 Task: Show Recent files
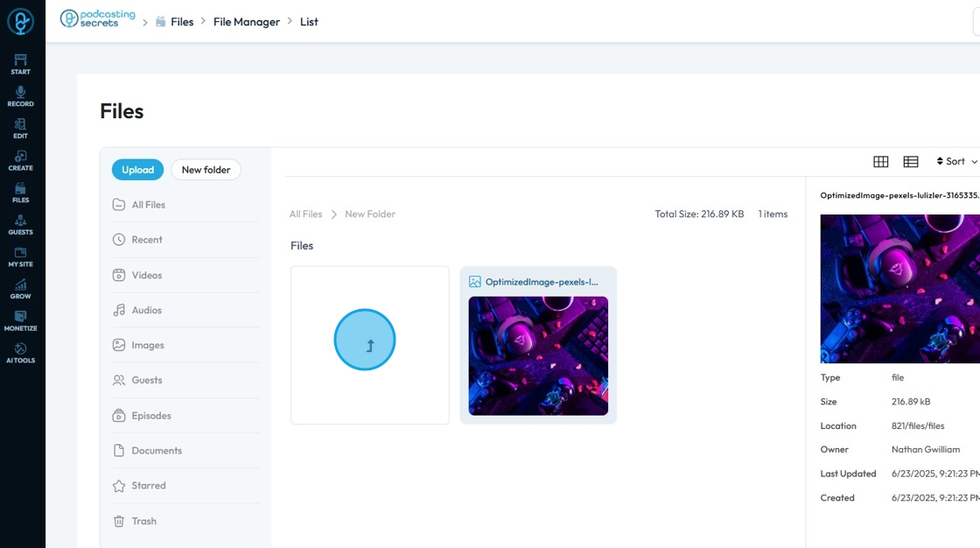tap(185, 240)
